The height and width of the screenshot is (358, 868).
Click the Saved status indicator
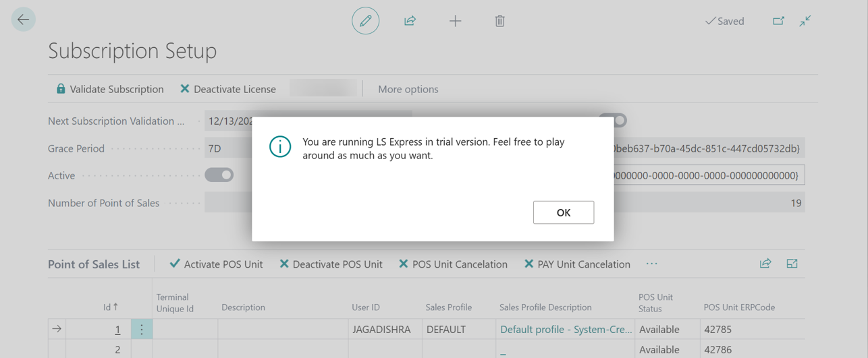tap(724, 21)
